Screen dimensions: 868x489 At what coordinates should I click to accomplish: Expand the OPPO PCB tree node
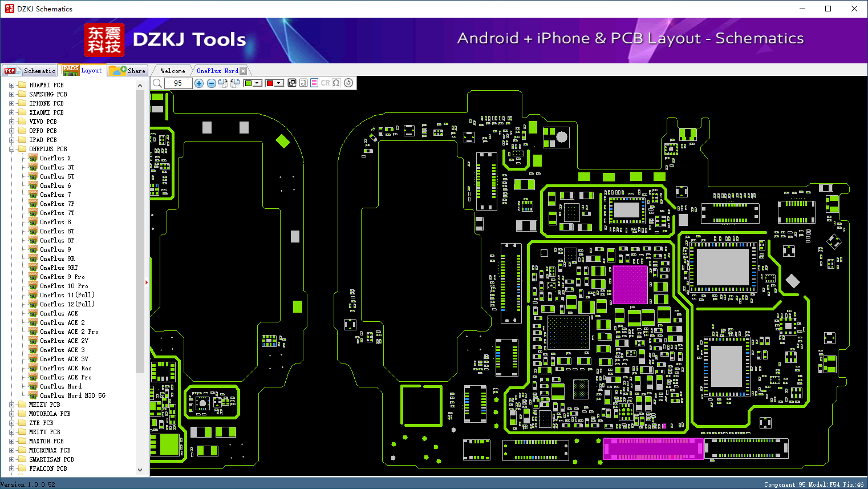[x=11, y=131]
